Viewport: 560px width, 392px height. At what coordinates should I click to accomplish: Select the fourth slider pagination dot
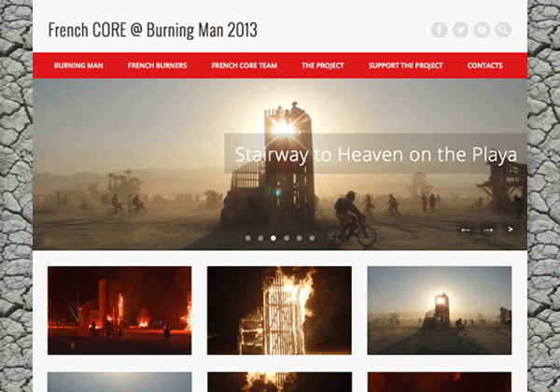pyautogui.click(x=287, y=238)
